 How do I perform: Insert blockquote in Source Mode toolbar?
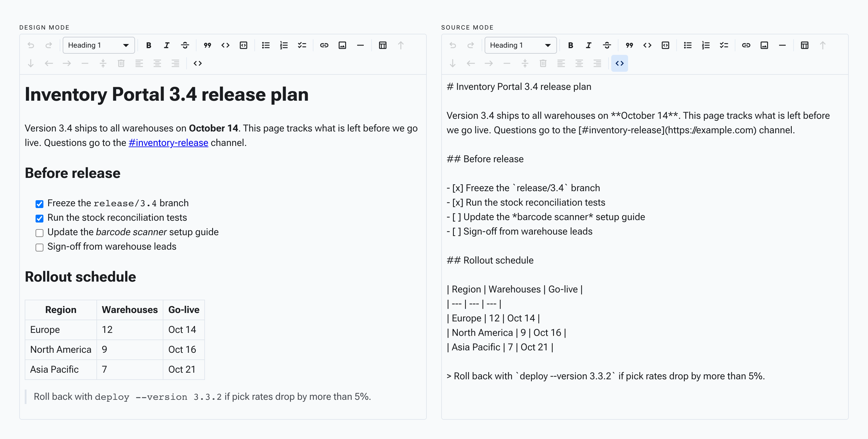click(x=629, y=45)
